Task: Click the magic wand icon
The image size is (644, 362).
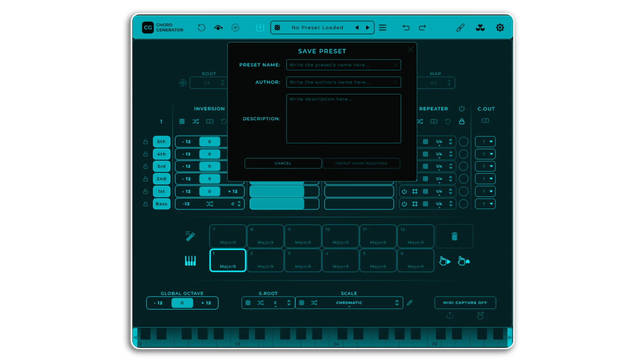Action: click(x=190, y=236)
